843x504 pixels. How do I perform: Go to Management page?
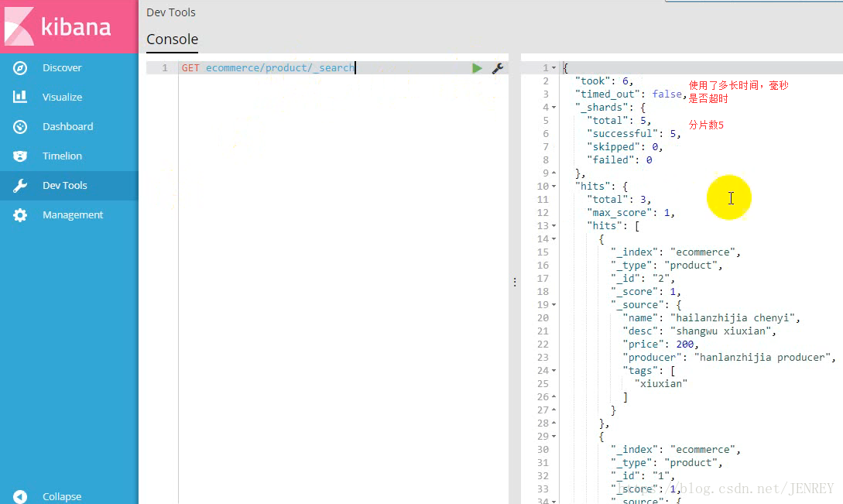pyautogui.click(x=73, y=214)
